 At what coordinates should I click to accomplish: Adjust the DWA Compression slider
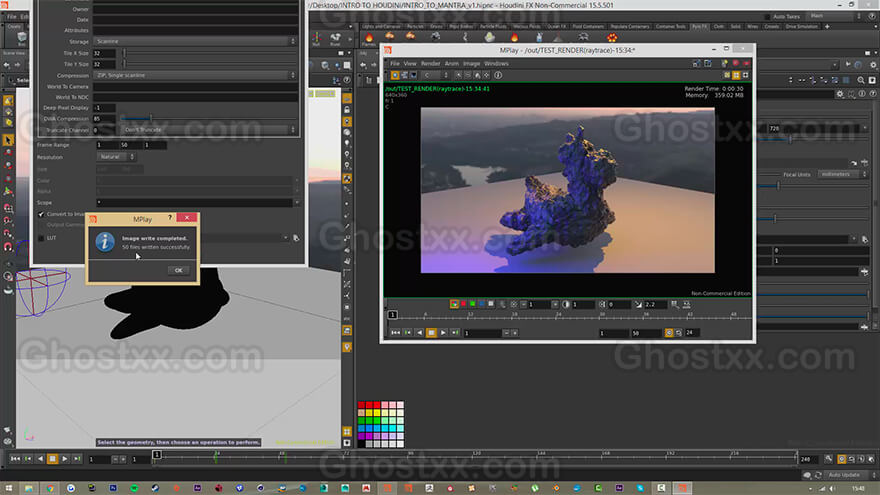(209, 118)
